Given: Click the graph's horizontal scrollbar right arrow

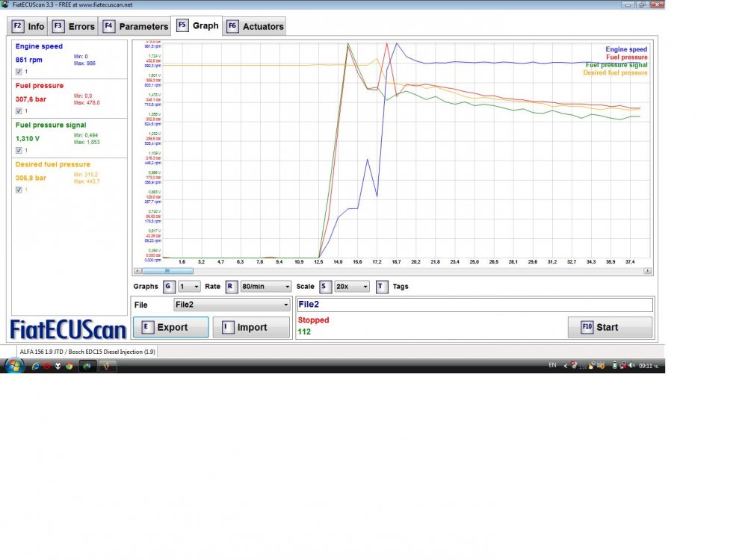Looking at the screenshot, I should click(647, 271).
